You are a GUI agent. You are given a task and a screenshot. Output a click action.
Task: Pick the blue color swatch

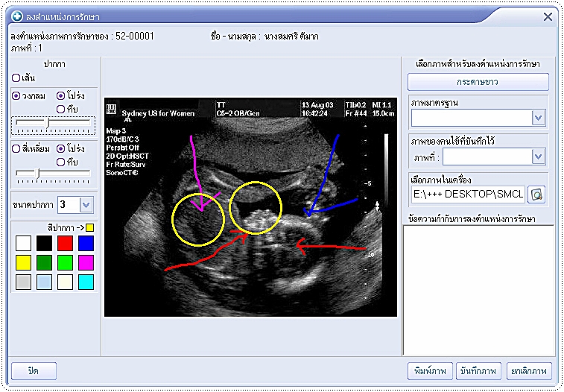[86, 244]
